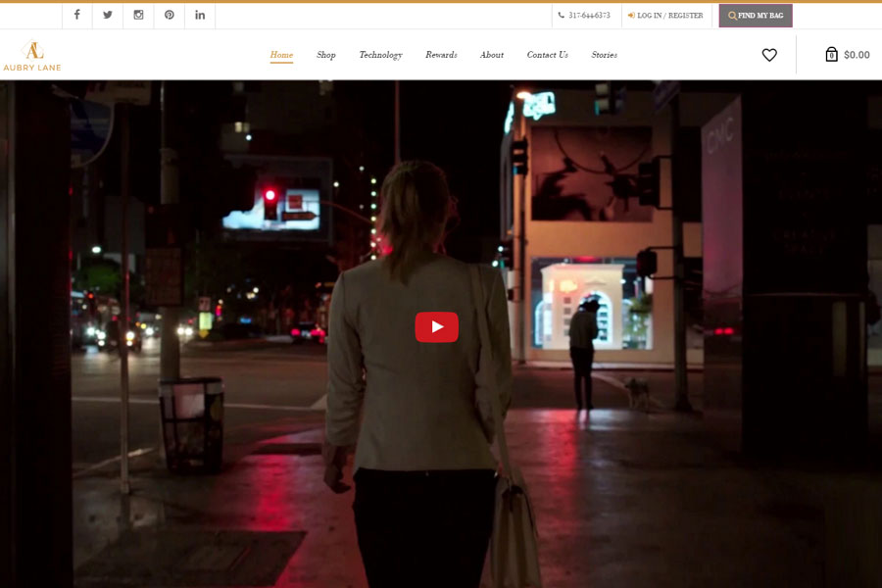Open the Facebook social link

click(x=77, y=15)
